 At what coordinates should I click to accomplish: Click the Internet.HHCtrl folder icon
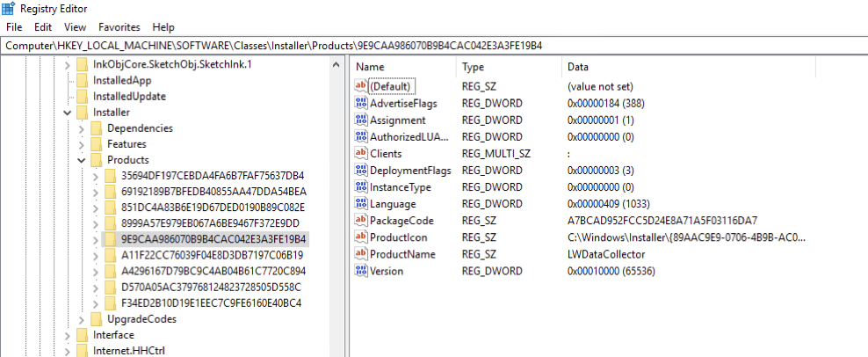pos(82,350)
